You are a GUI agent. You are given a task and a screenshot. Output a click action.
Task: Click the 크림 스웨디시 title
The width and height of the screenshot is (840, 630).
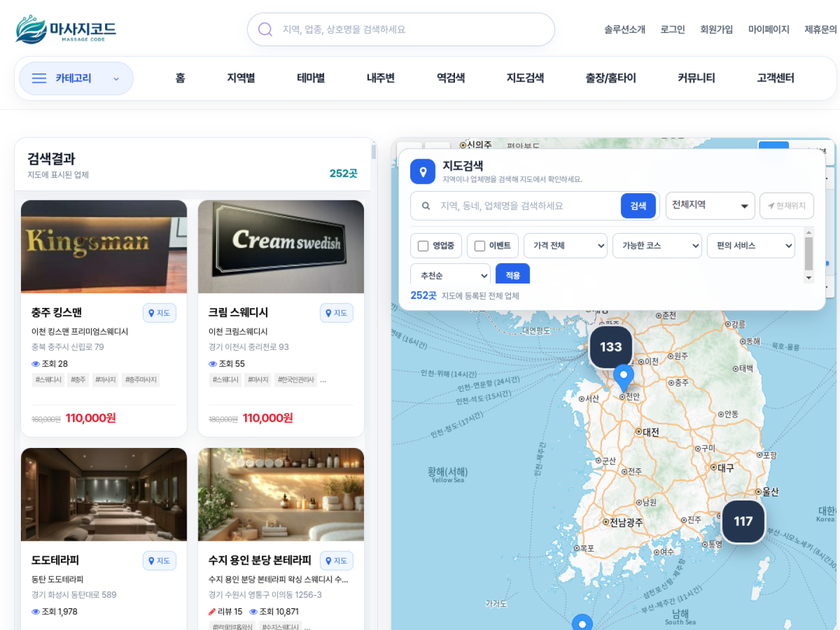point(238,312)
